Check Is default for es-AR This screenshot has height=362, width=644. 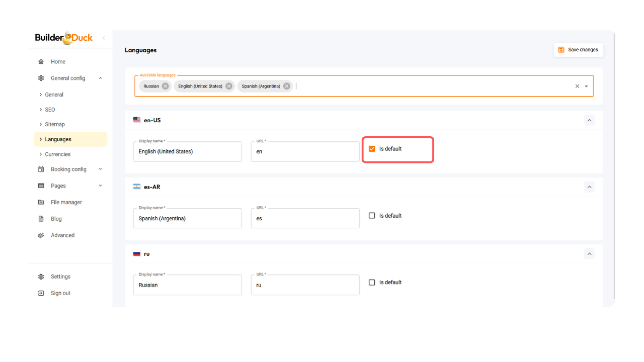(372, 216)
